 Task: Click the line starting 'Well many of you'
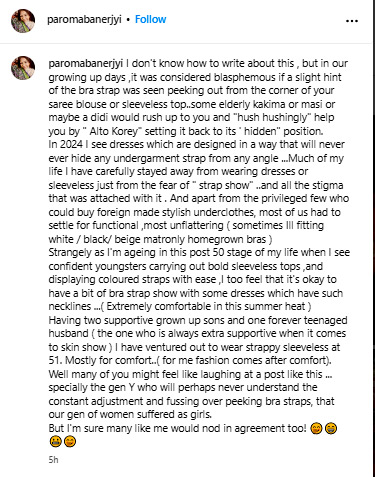190,374
